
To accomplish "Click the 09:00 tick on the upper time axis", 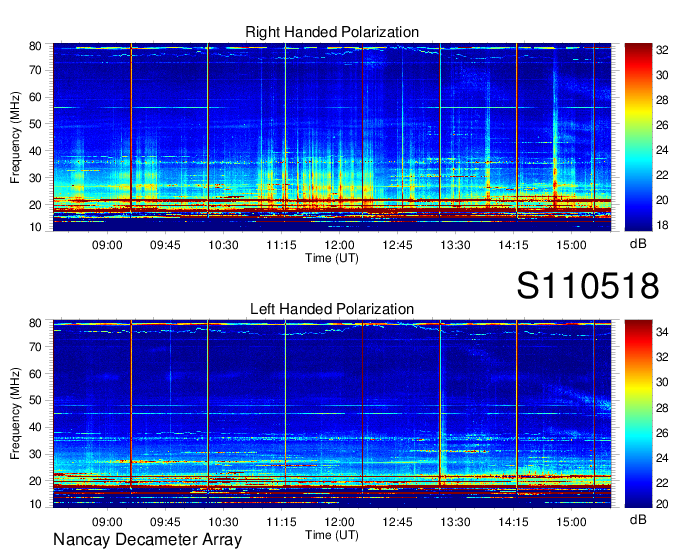I will point(107,245).
